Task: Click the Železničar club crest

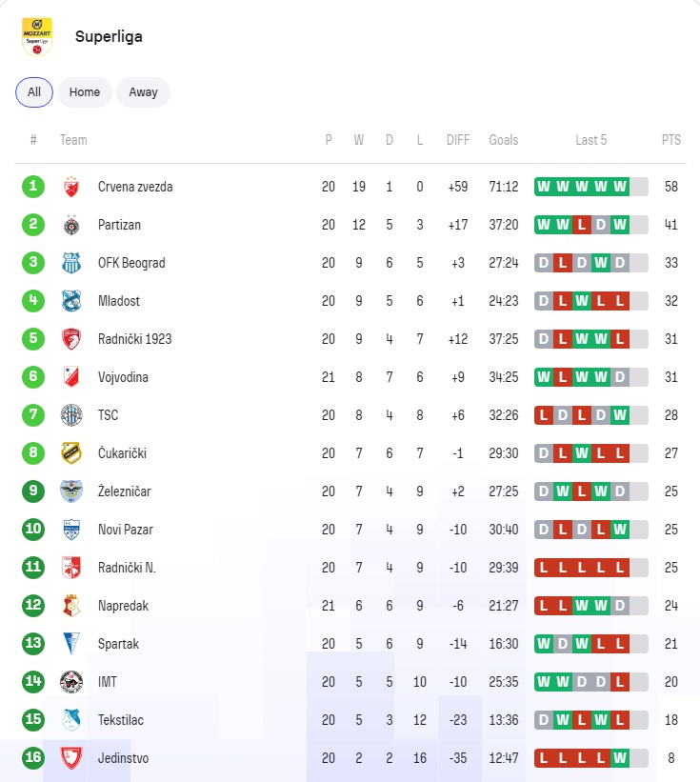Action: tap(71, 491)
